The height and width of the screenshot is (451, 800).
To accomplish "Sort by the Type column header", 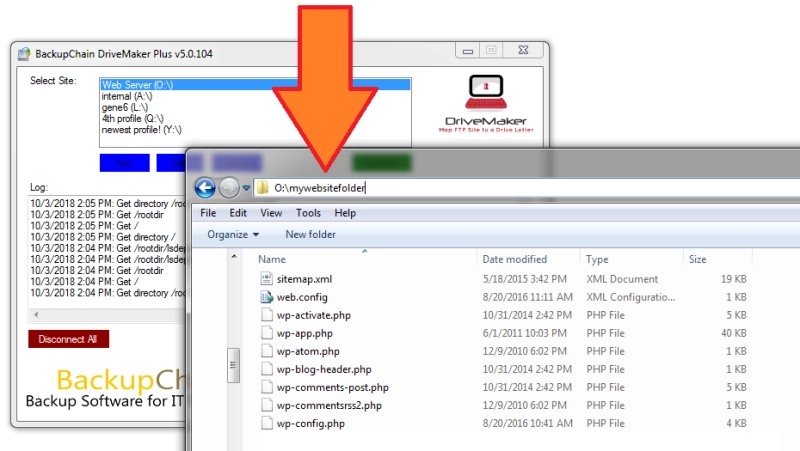I will pyautogui.click(x=597, y=259).
